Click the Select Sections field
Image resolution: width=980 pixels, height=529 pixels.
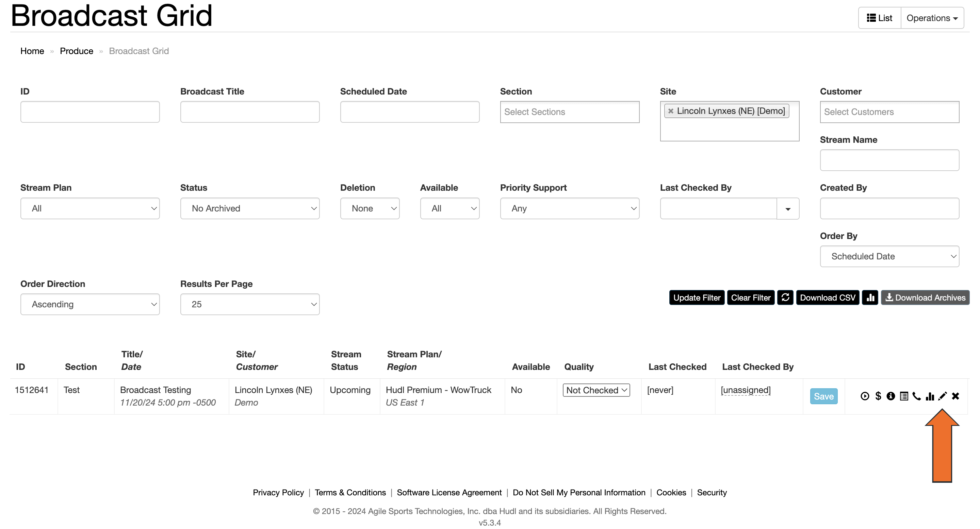570,112
